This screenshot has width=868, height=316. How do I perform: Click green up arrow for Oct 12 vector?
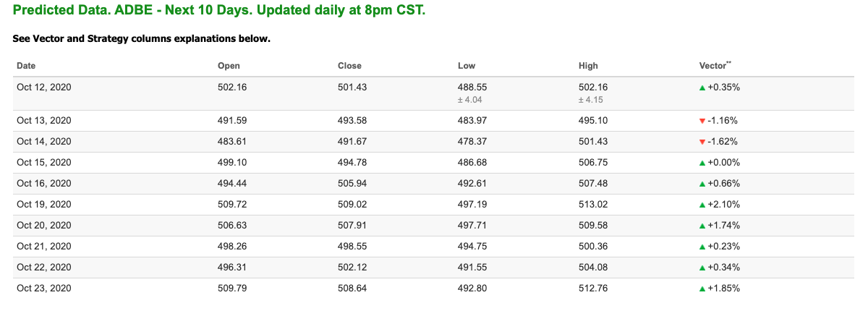[x=702, y=87]
